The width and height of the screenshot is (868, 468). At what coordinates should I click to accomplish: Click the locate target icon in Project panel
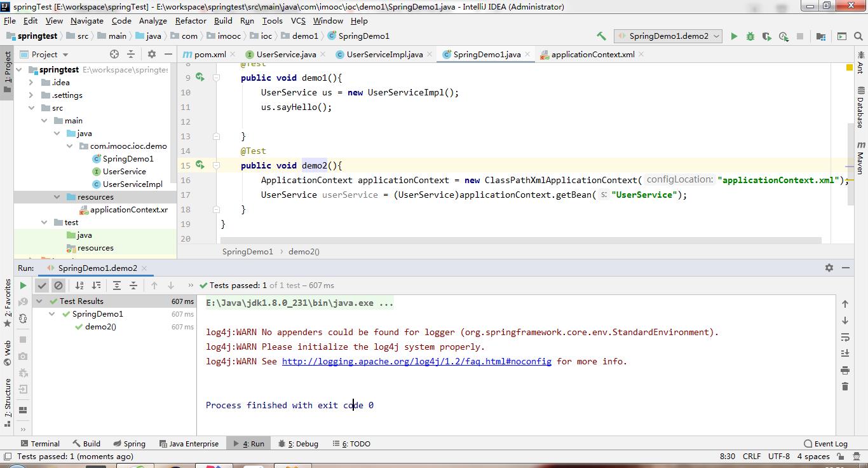(114, 55)
